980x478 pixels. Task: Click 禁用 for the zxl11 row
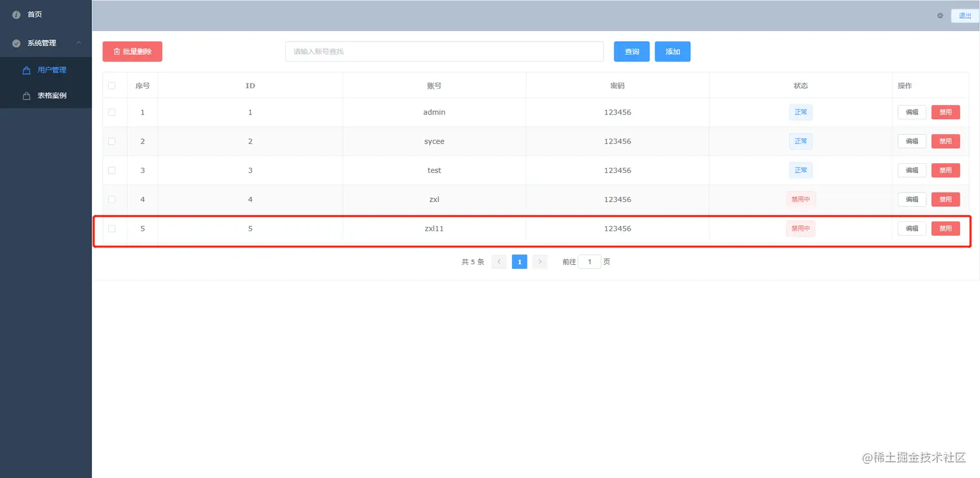tap(946, 229)
